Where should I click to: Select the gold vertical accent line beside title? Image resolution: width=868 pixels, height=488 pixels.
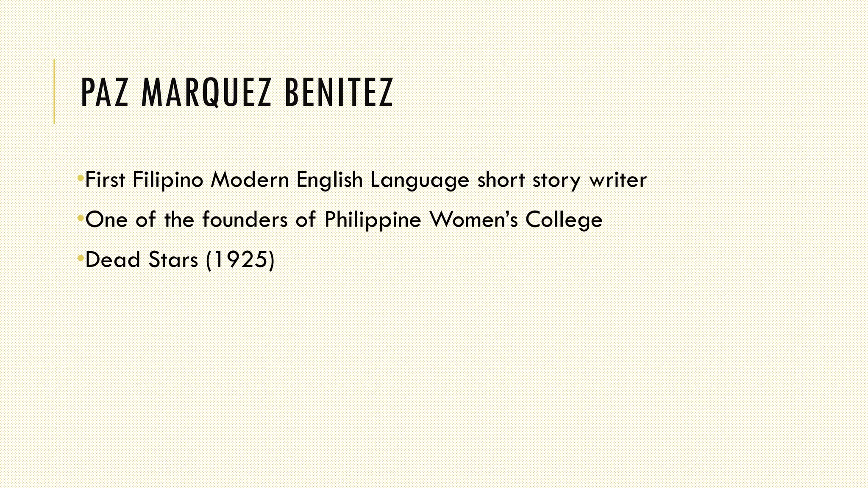pos(54,91)
